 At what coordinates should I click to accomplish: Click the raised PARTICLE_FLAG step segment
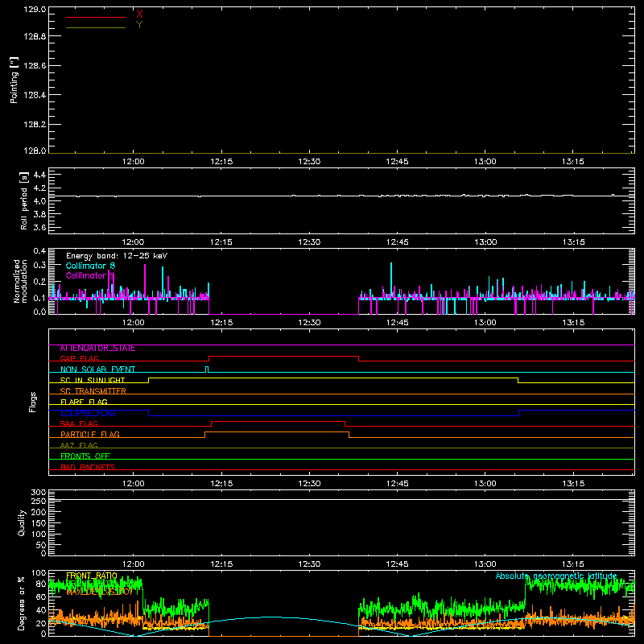pos(277,432)
